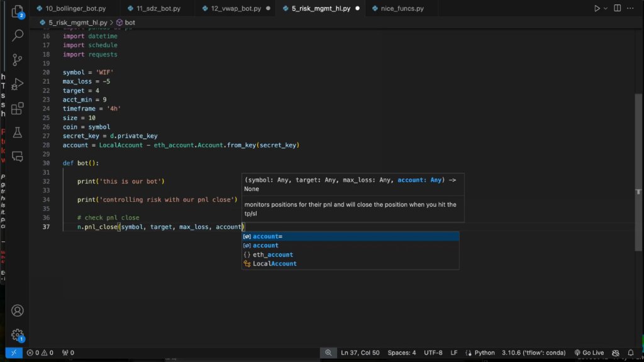The height and width of the screenshot is (362, 644).
Task: Click the editor vertical scrollbar
Action: [x=638, y=172]
